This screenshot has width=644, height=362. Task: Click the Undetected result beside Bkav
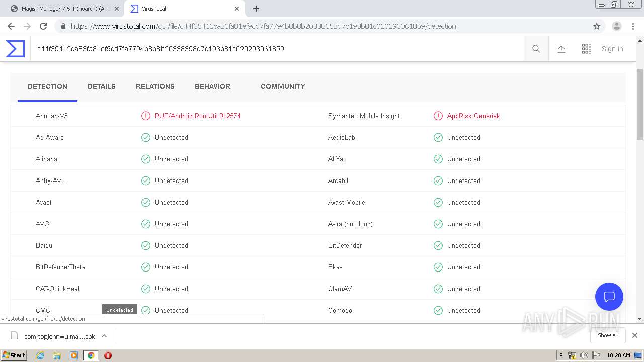[x=464, y=267]
